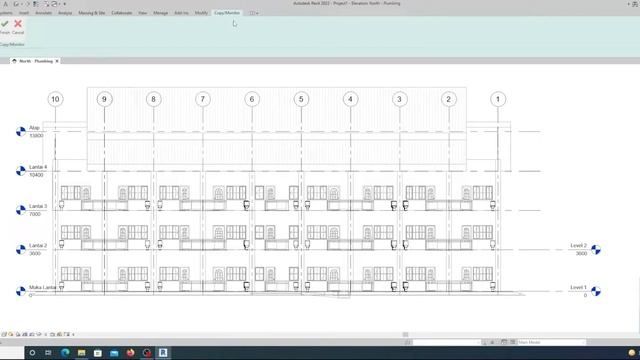Image resolution: width=640 pixels, height=360 pixels.
Task: Launch Microsoft Edge from the taskbar
Action: pyautogui.click(x=65, y=353)
